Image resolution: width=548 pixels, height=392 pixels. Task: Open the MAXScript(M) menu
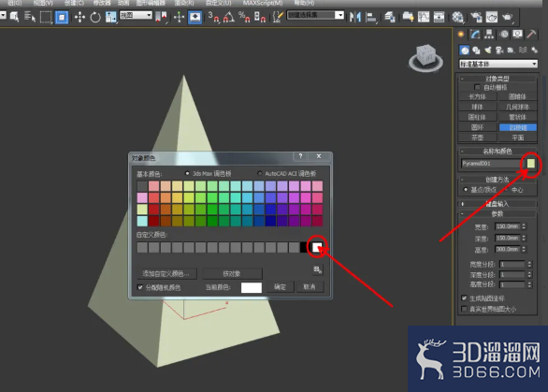(263, 3)
